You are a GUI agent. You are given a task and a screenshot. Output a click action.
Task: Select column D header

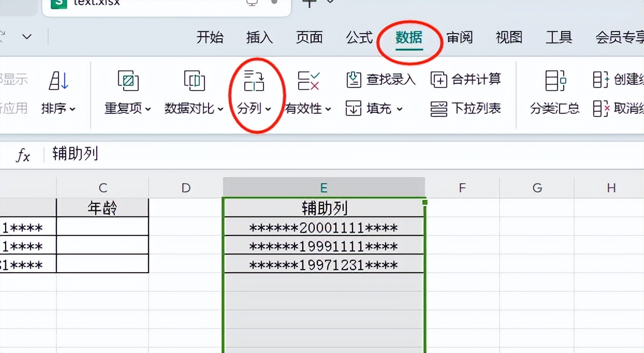coord(186,188)
